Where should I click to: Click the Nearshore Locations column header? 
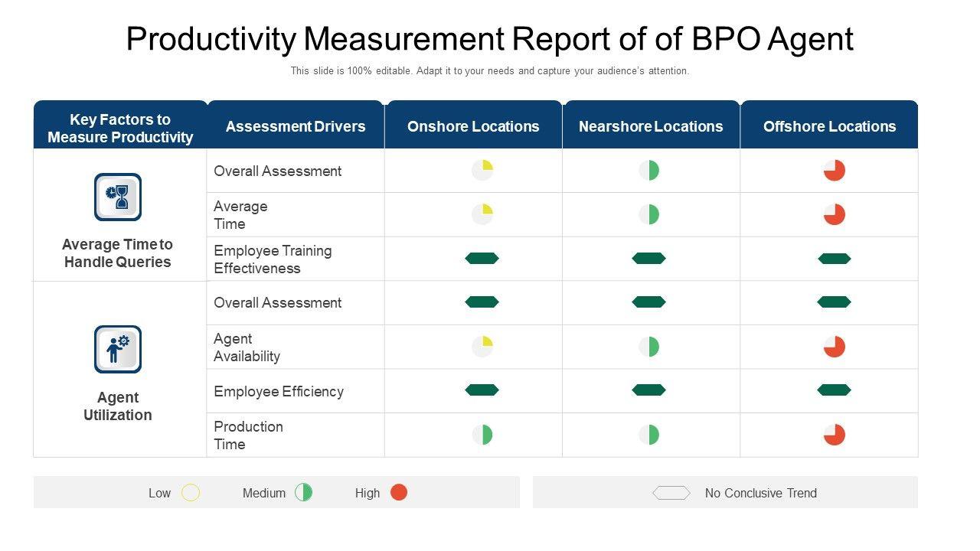click(x=651, y=126)
